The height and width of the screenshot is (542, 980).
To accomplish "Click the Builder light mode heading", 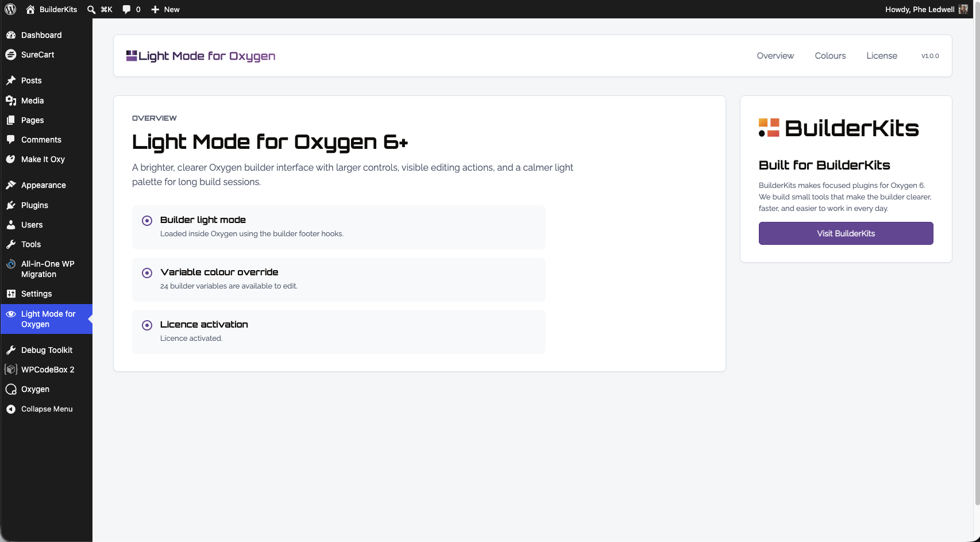I will pos(203,220).
